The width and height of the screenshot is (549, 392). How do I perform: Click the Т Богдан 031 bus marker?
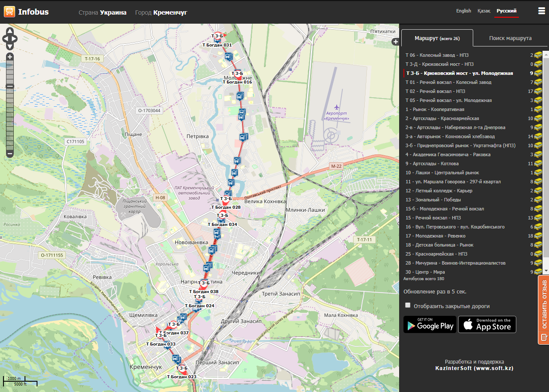pyautogui.click(x=218, y=39)
